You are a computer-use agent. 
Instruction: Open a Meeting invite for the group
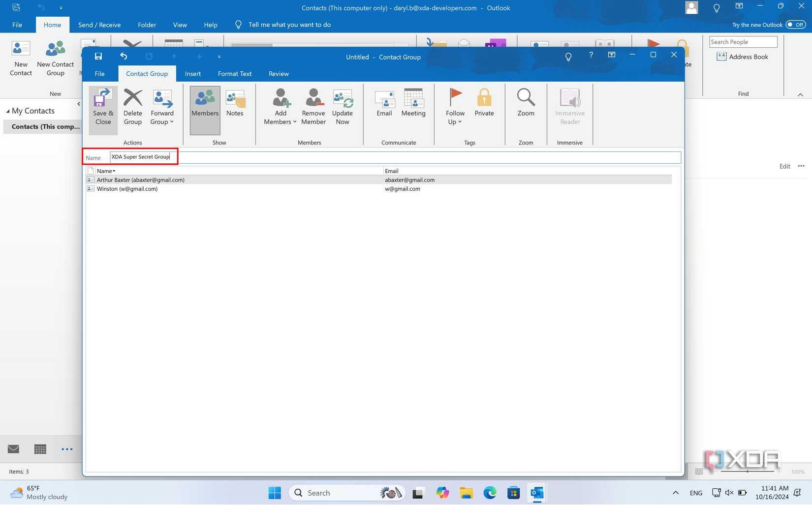coord(413,103)
